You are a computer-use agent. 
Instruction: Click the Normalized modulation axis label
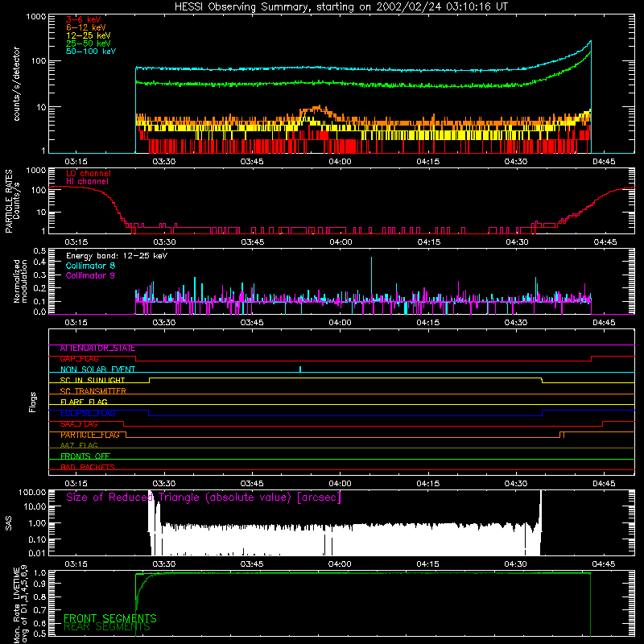point(20,281)
